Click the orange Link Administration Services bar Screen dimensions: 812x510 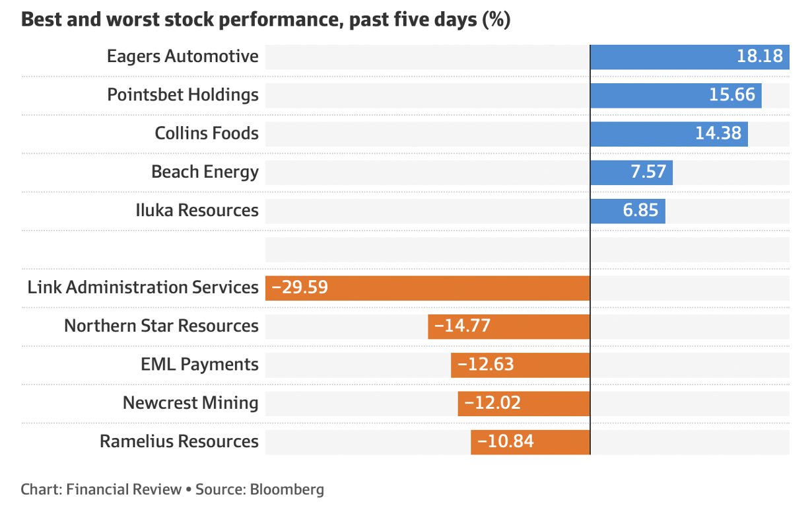427,288
